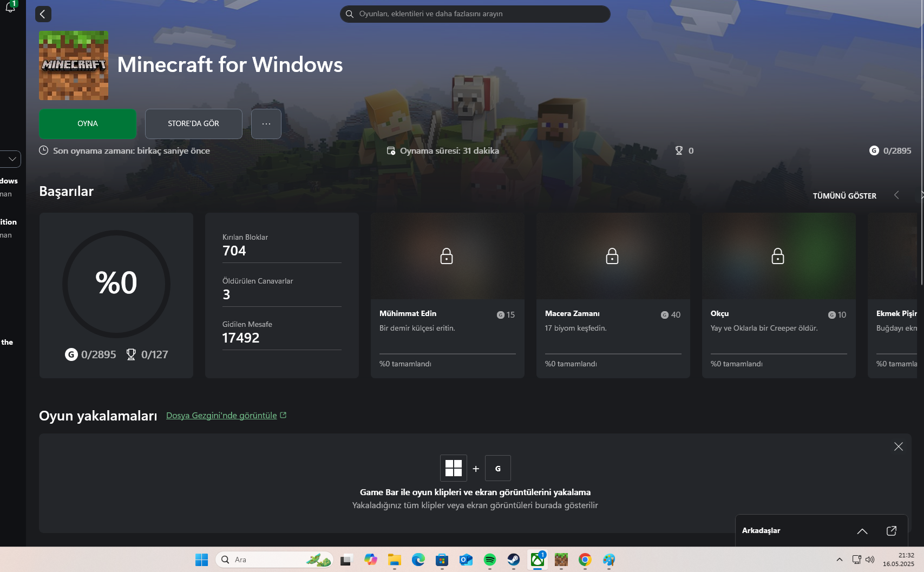Open the Mühimmat Edin locked achievement image
The height and width of the screenshot is (572, 924).
(x=448, y=256)
